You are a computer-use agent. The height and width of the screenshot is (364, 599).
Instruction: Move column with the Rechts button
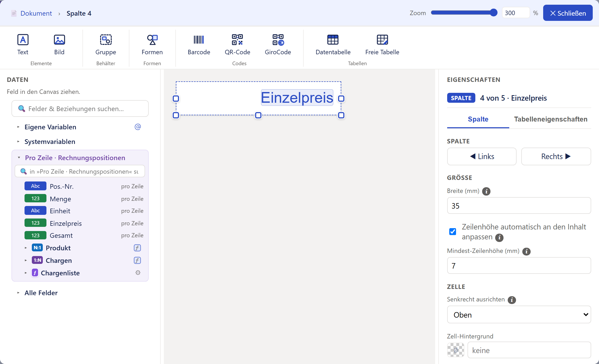(x=556, y=156)
